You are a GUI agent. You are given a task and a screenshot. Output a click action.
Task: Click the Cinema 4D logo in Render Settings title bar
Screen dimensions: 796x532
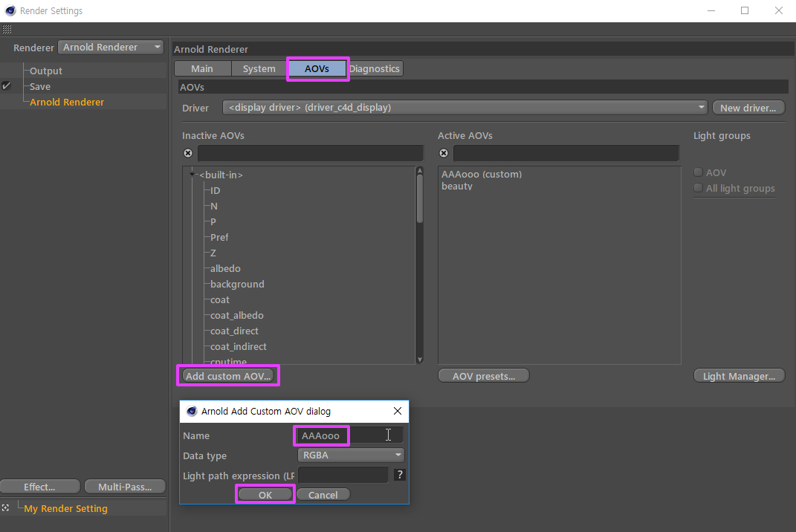[x=10, y=10]
